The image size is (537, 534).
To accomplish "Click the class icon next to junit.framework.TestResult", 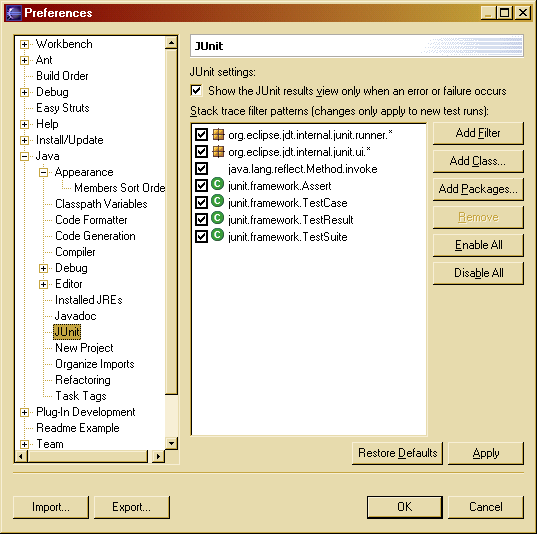I will pyautogui.click(x=217, y=218).
